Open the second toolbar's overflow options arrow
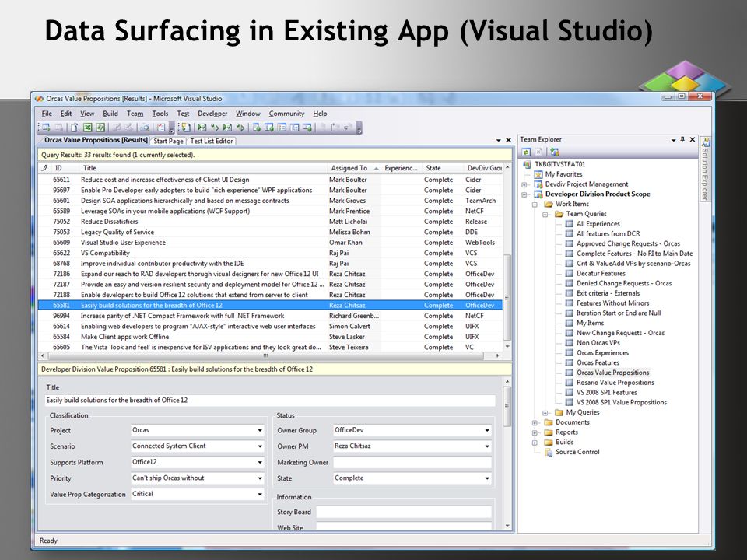This screenshot has width=747, height=560. [359, 128]
